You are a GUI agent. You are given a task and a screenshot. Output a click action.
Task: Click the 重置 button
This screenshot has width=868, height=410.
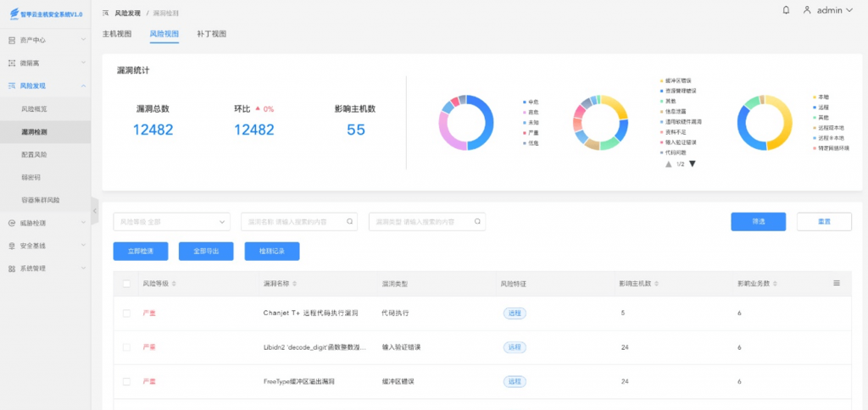[823, 221]
